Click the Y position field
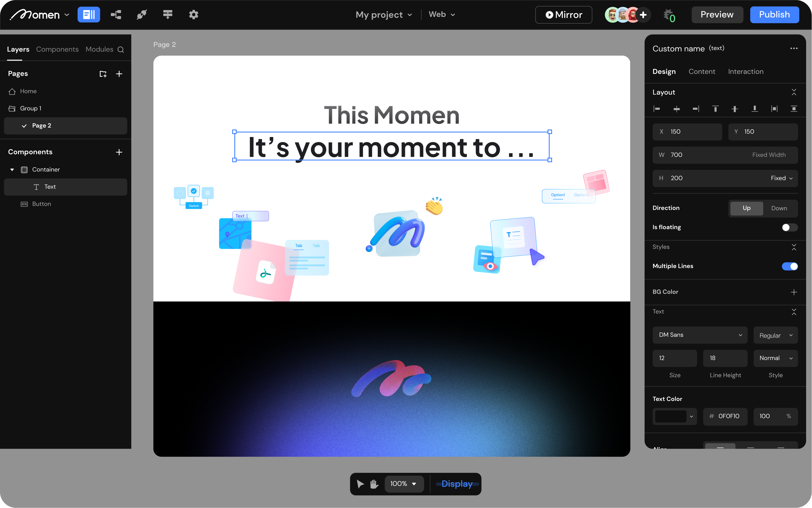Screen dimensions: 812x508 coord(763,132)
